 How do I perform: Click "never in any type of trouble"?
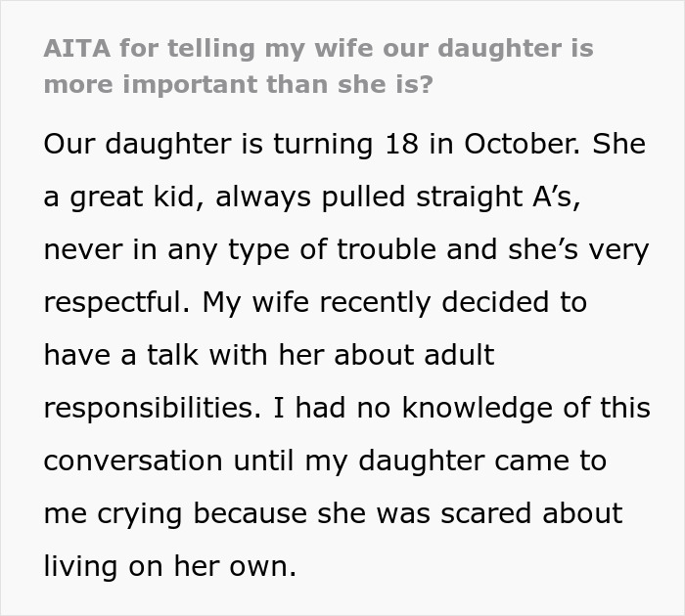point(235,248)
